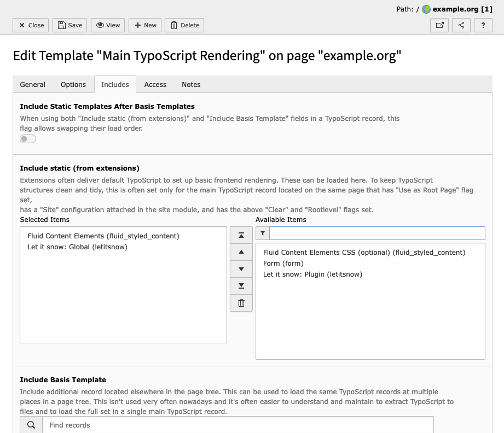
Task: Remove selected item with trash icon
Action: 241,303
